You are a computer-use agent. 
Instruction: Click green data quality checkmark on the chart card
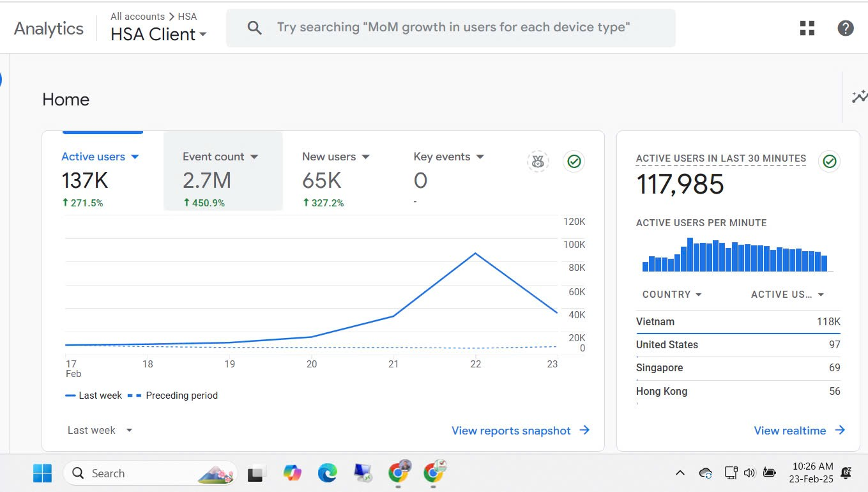(x=574, y=162)
